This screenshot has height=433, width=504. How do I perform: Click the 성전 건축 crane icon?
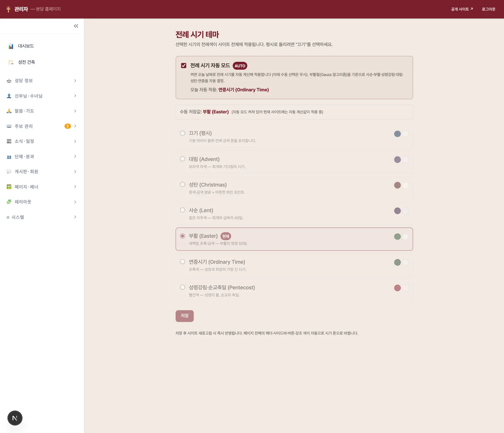point(11,62)
